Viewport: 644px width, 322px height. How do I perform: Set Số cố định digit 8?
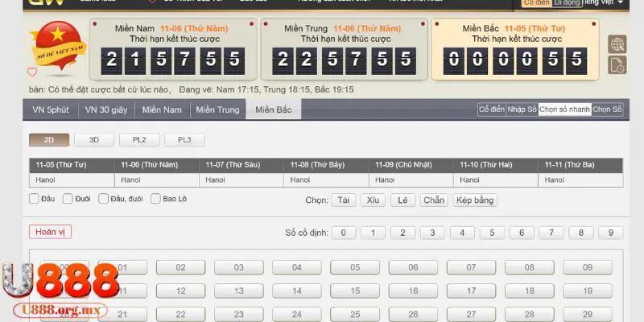[580, 233]
